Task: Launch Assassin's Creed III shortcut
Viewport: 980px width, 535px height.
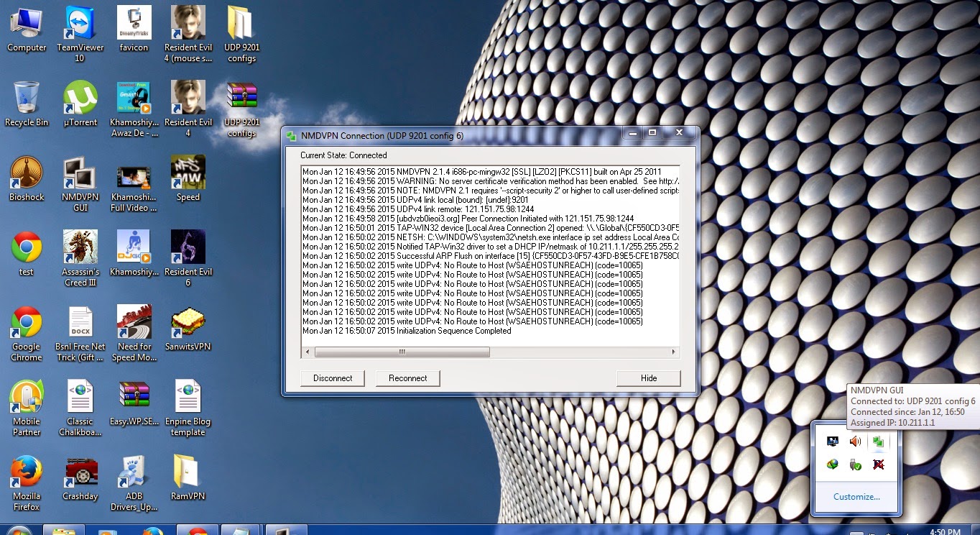Action: tap(80, 258)
